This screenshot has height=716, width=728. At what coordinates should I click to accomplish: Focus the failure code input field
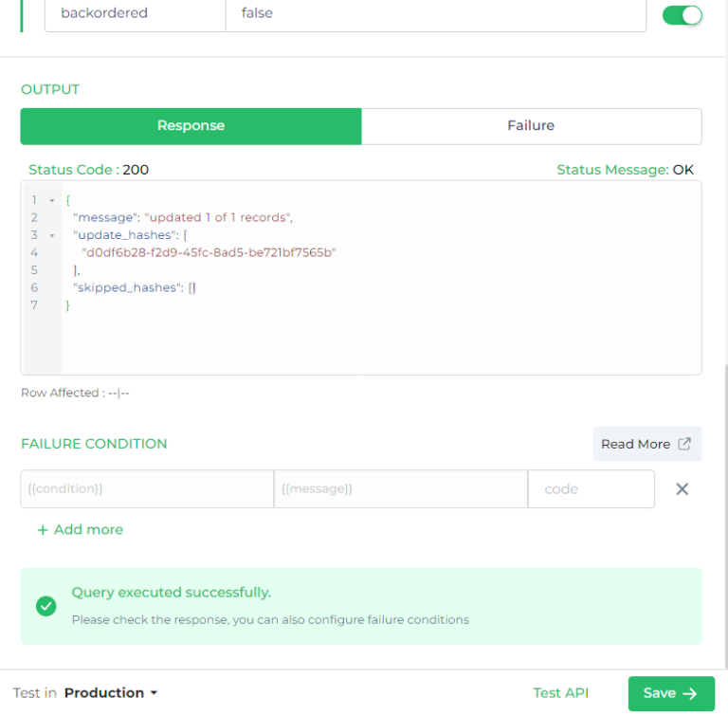(591, 488)
